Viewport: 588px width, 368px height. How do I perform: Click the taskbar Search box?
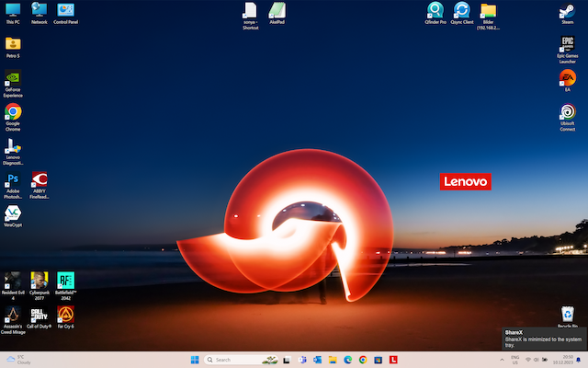click(230, 359)
